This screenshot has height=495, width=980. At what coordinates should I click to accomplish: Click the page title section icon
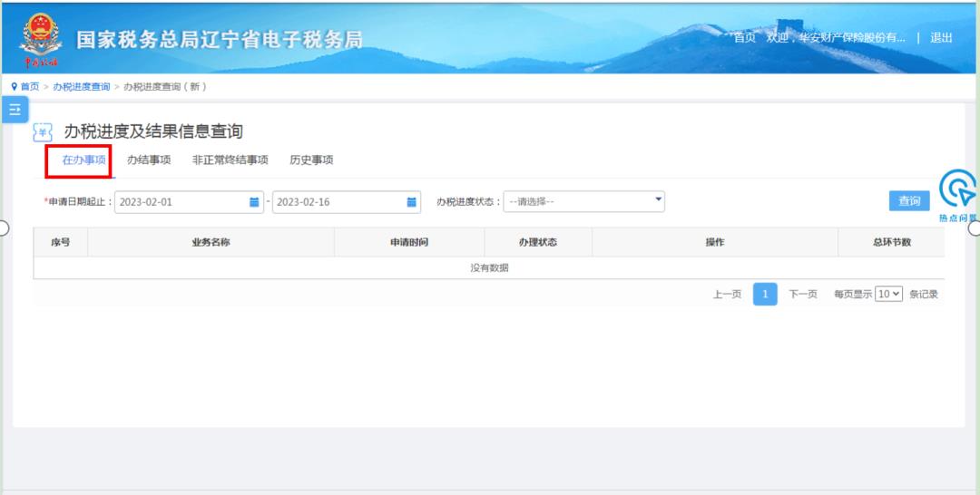[x=43, y=133]
